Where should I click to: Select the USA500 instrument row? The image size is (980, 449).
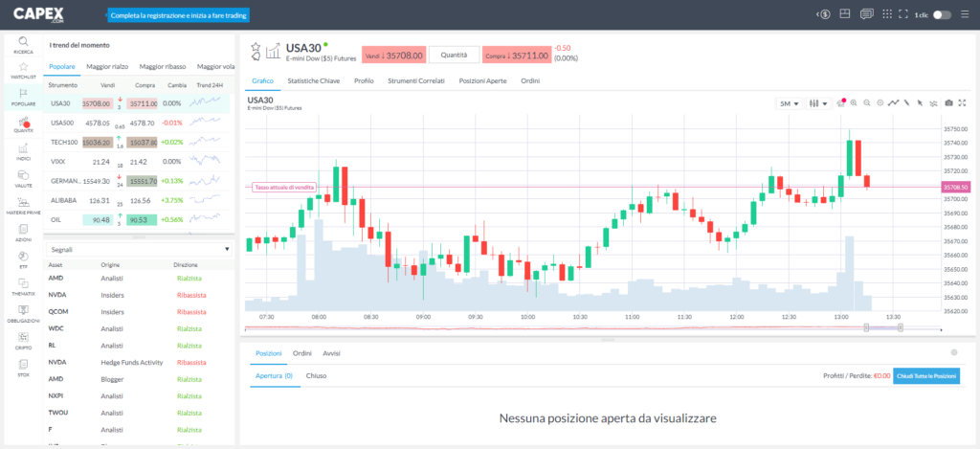coord(137,123)
